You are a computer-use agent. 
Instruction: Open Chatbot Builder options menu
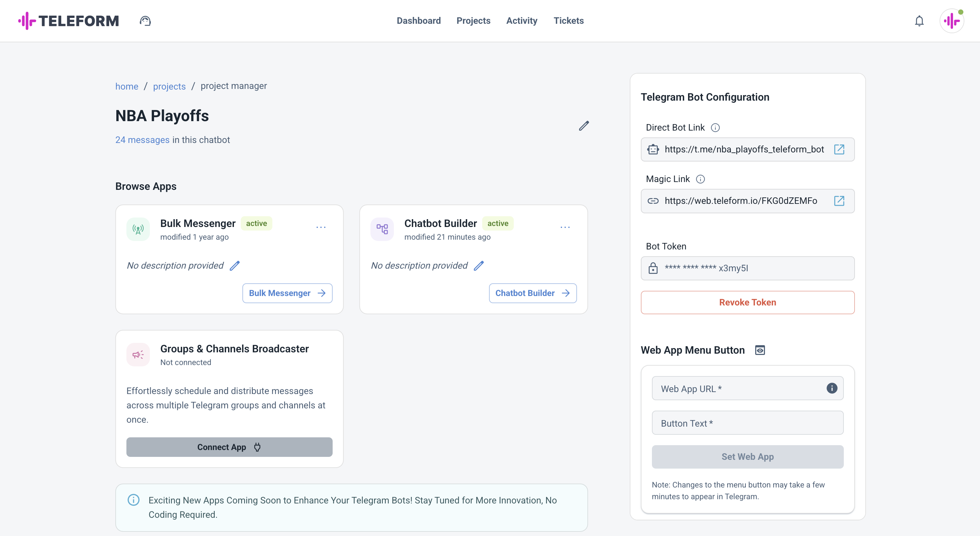(565, 227)
